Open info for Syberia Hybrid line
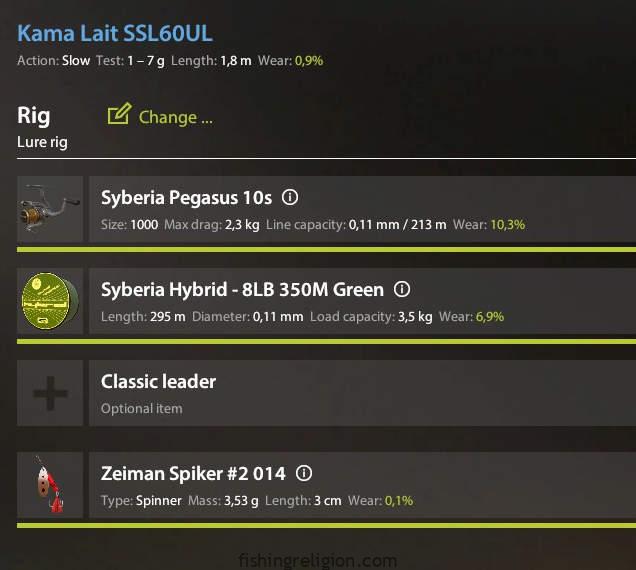 tap(402, 289)
